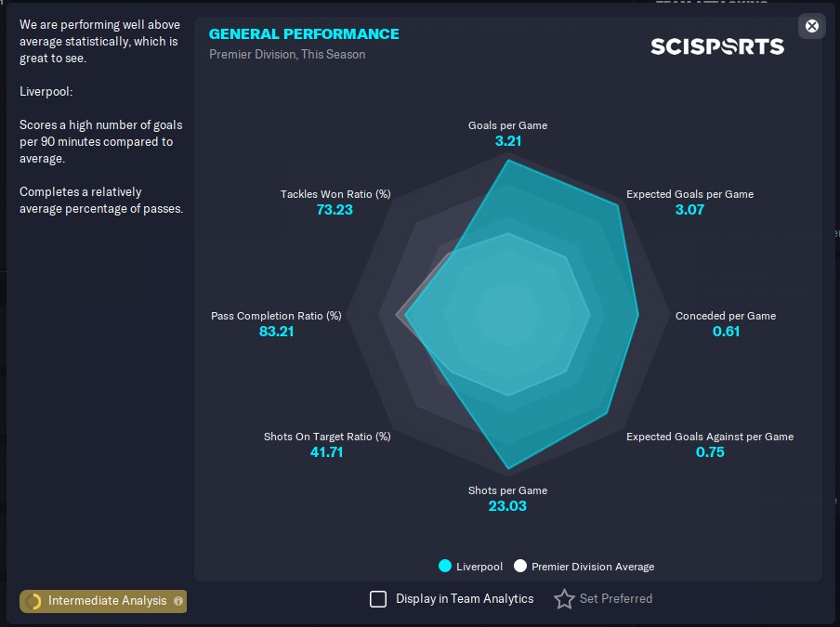Click the General Performance heading
Viewport: 840px width, 627px height.
point(304,33)
